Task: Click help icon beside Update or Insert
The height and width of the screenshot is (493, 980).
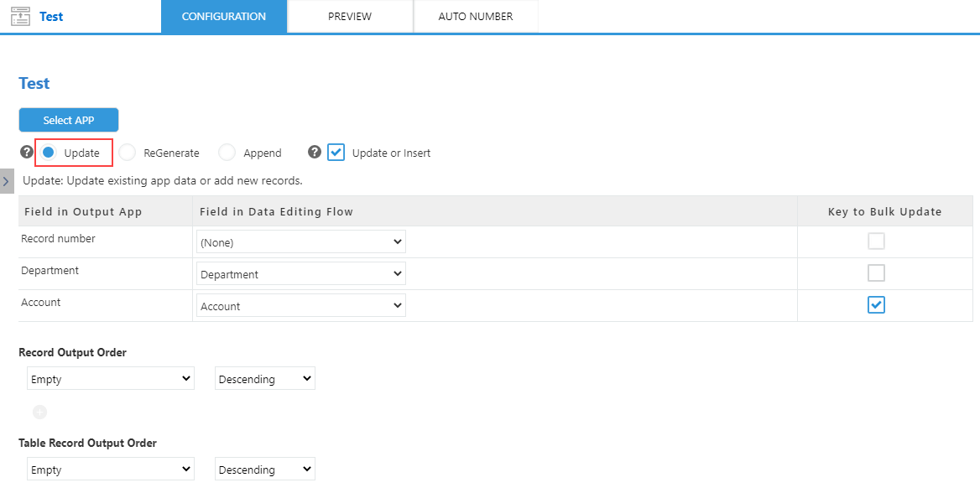Action: (315, 152)
